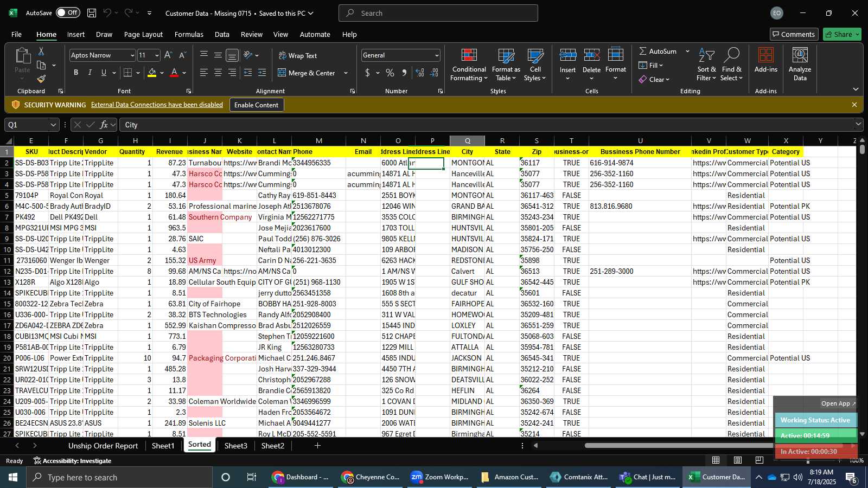
Task: Add a new sheet with plus button
Action: pos(317,446)
